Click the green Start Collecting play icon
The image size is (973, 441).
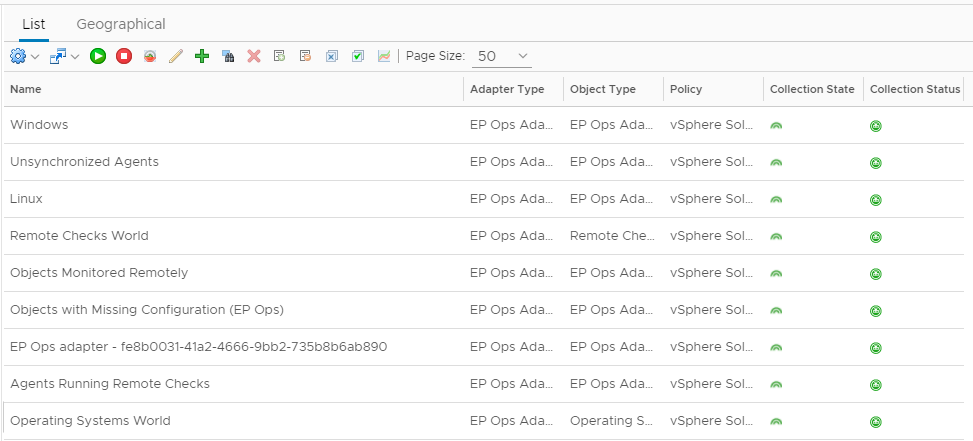[x=98, y=57]
